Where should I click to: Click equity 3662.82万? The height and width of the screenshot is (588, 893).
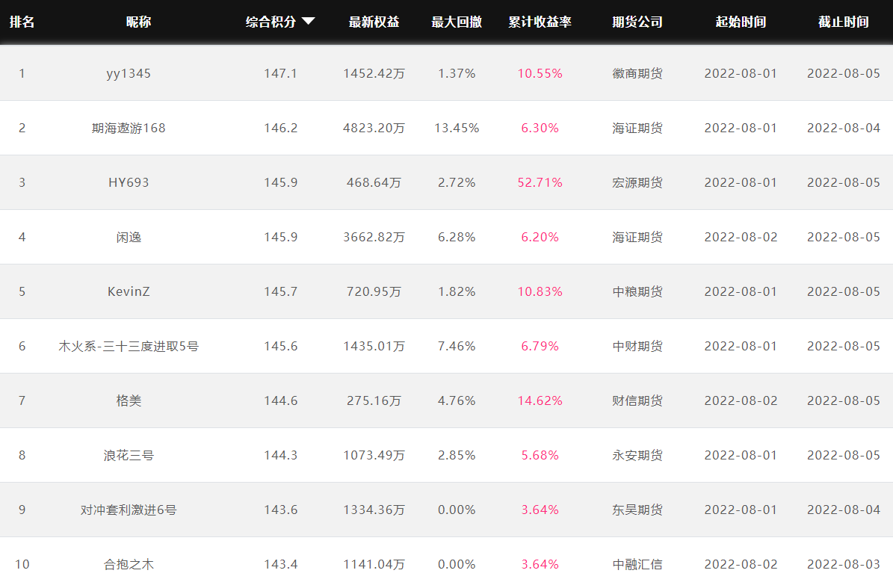(x=374, y=237)
